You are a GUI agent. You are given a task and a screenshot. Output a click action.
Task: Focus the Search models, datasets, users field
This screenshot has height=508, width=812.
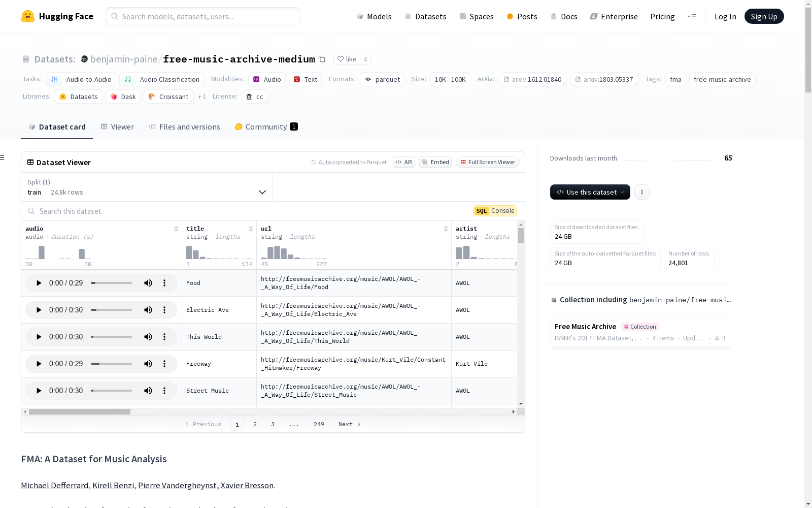(x=203, y=16)
